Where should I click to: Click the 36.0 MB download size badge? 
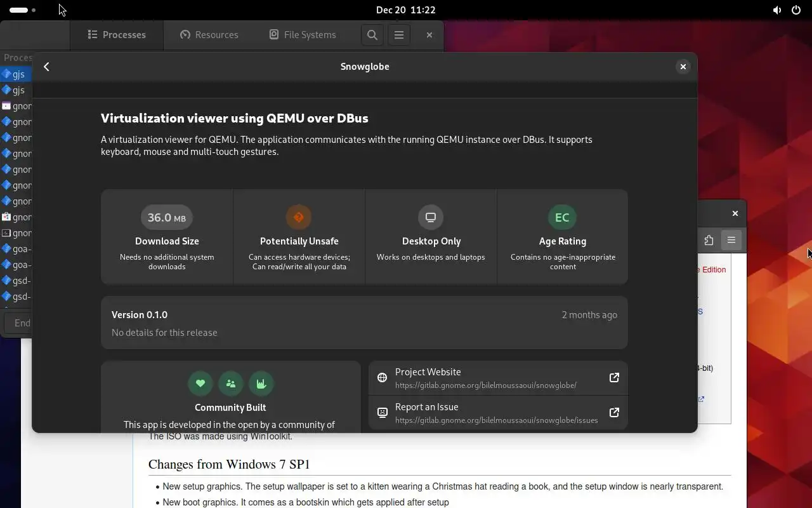click(x=167, y=217)
